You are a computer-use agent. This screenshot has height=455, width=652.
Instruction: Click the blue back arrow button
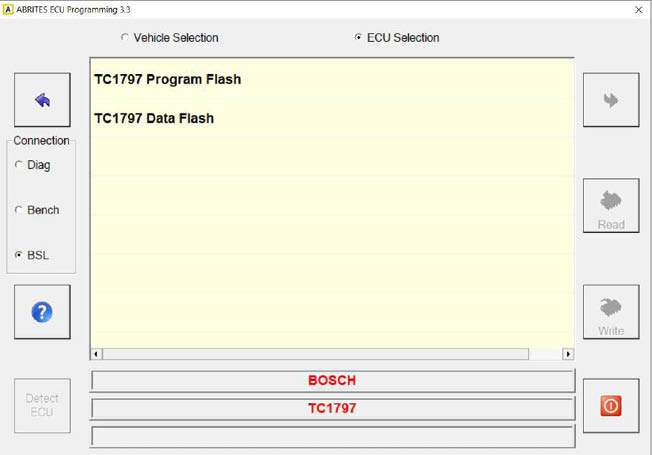click(x=42, y=100)
